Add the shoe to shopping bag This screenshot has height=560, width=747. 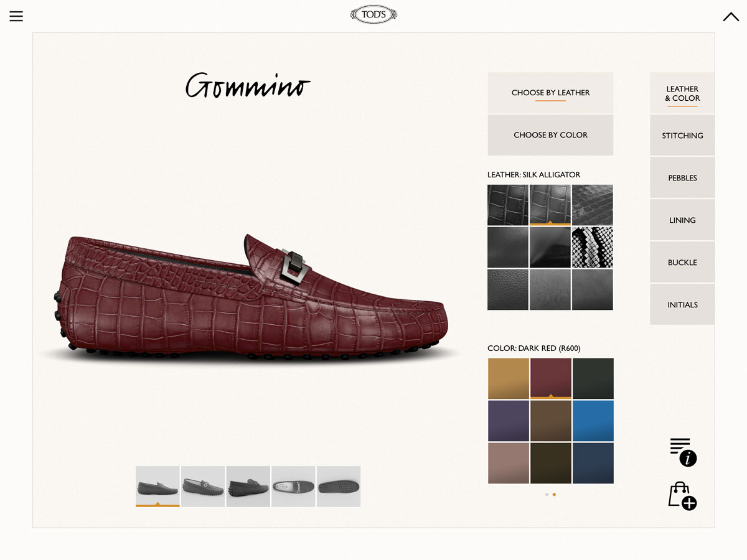[682, 496]
